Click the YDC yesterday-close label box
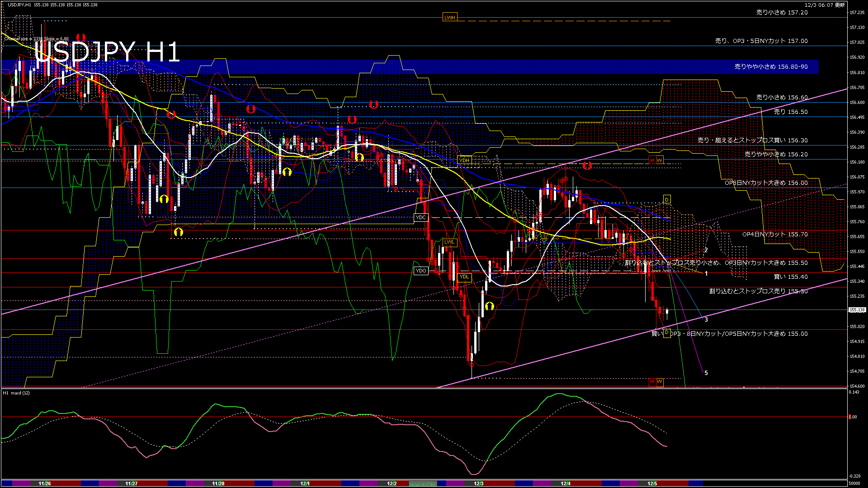 click(x=420, y=217)
